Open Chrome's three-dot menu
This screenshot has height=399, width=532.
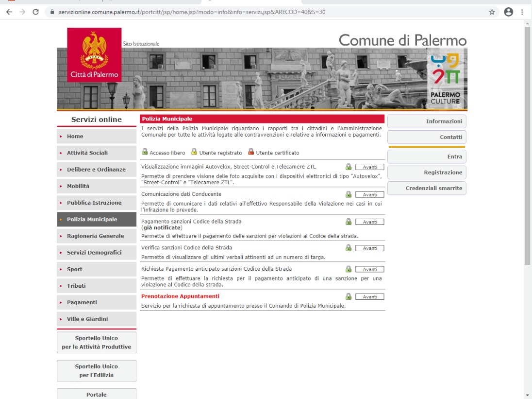coord(522,12)
